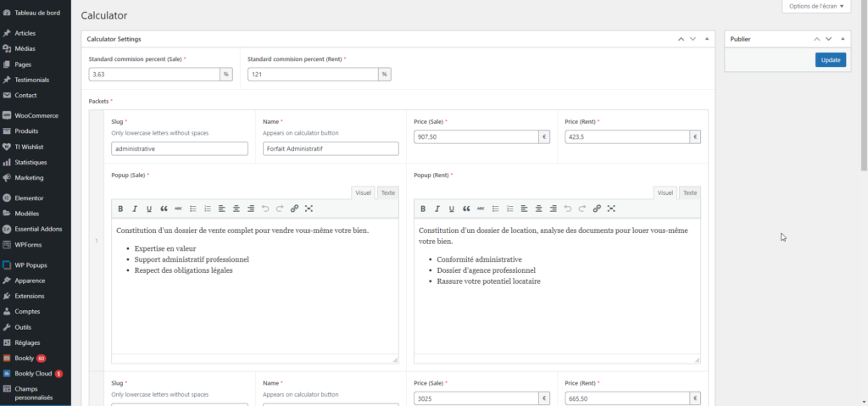Open Médias in sidebar

pos(36,49)
